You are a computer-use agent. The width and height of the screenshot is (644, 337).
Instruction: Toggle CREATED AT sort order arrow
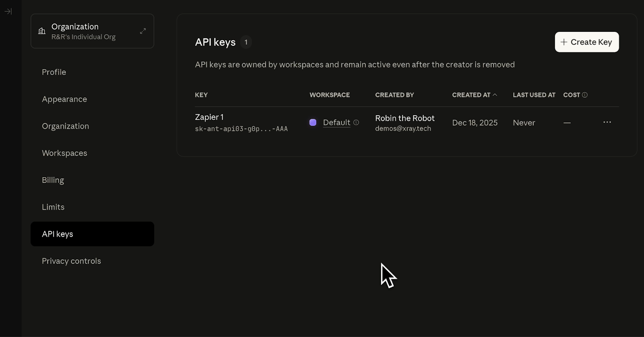495,95
